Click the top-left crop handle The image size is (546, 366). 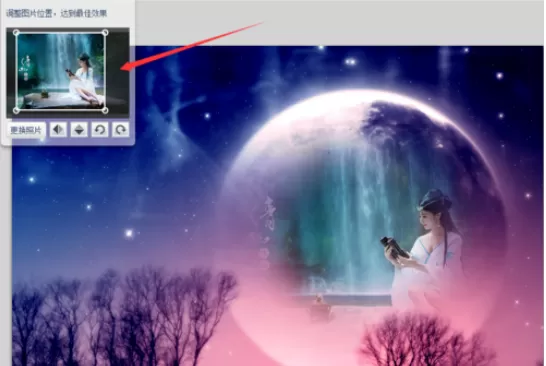coord(16,33)
